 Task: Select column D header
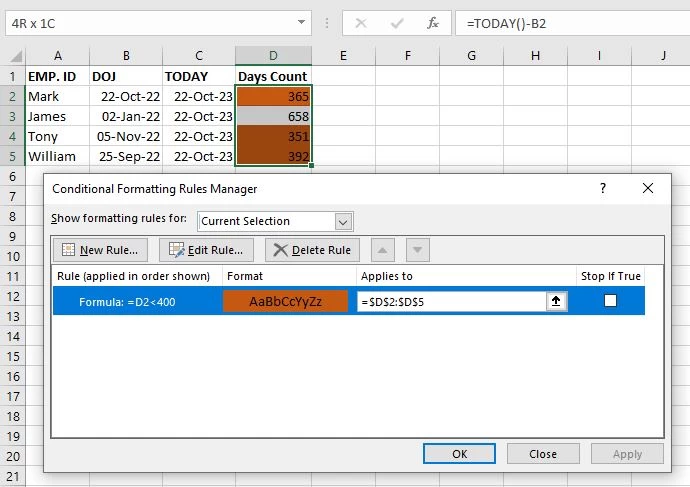(273, 56)
